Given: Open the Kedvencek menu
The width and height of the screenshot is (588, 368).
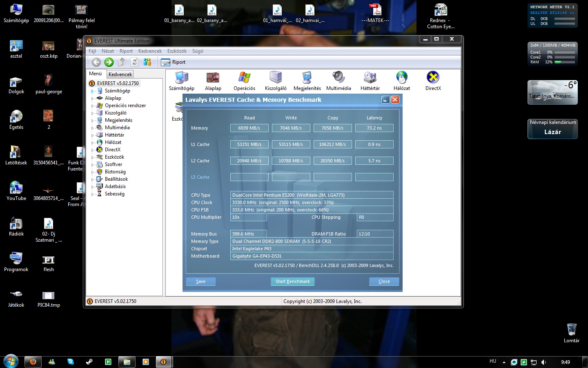Looking at the screenshot, I should [150, 51].
